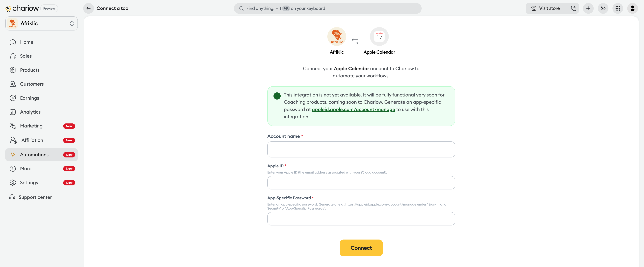Open the apps grid icon
Image resolution: width=644 pixels, height=267 pixels.
click(618, 8)
